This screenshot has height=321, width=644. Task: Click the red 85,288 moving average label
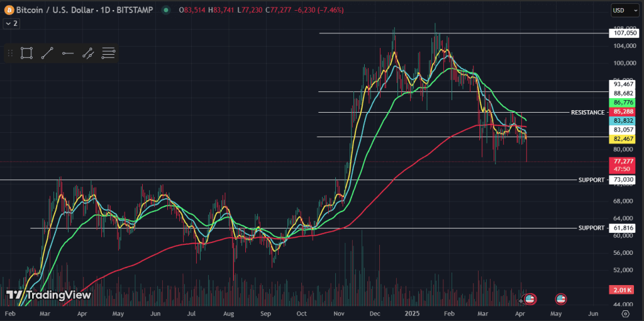click(622, 111)
